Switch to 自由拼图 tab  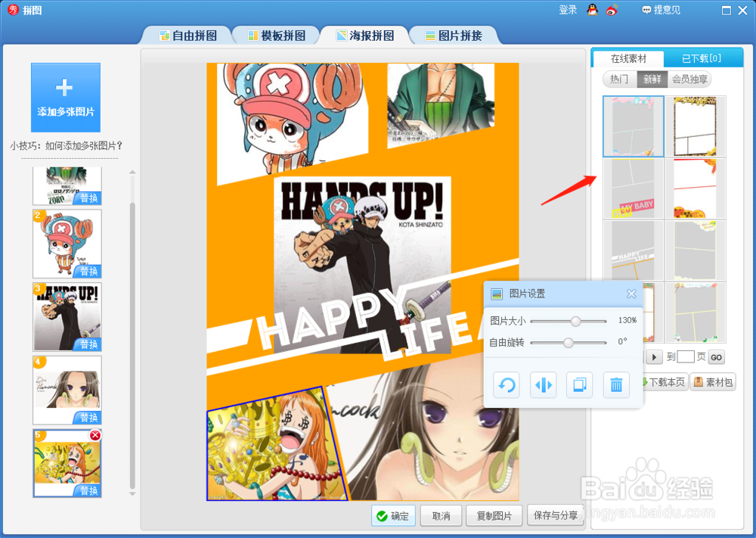pyautogui.click(x=188, y=36)
